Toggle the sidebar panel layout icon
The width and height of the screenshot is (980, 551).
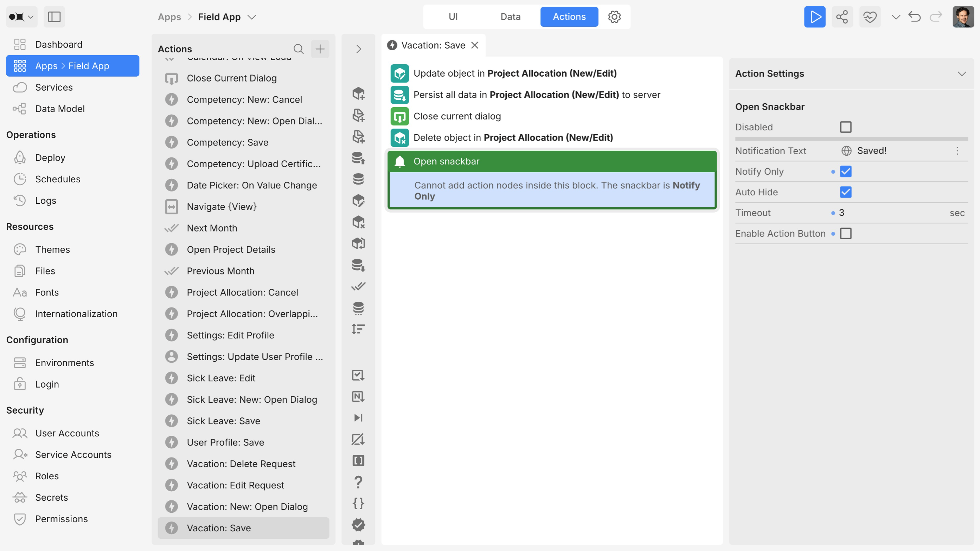(54, 17)
